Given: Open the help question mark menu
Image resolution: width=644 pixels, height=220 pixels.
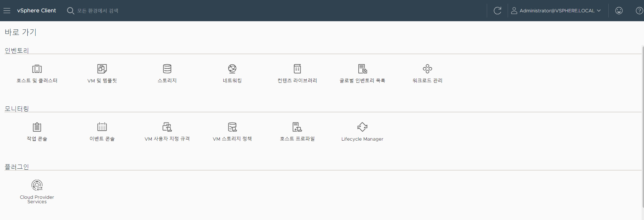Looking at the screenshot, I should (x=639, y=11).
